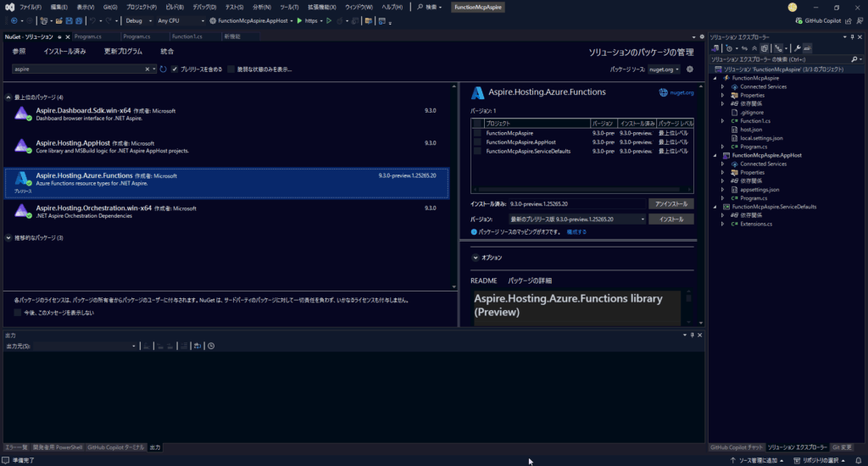The image size is (868, 466).
Task: Clear the aspire search text with X
Action: click(x=147, y=69)
